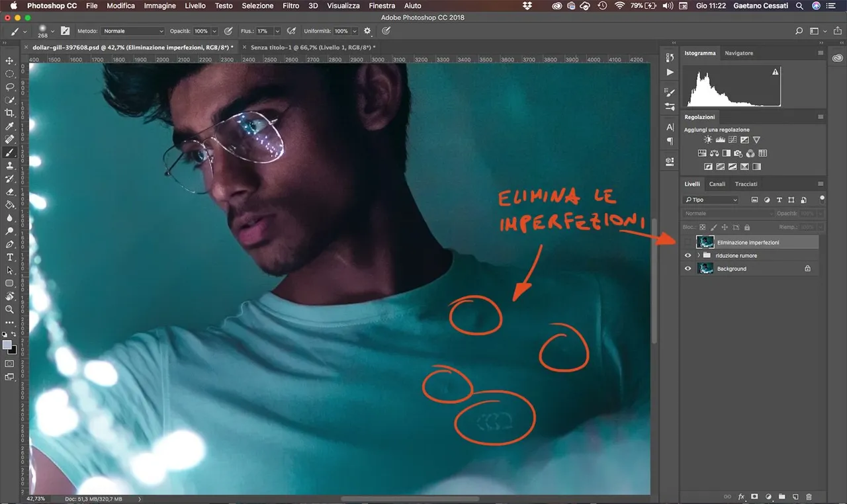Hide the Background layer
Screen dimensions: 847x504
pyautogui.click(x=688, y=269)
